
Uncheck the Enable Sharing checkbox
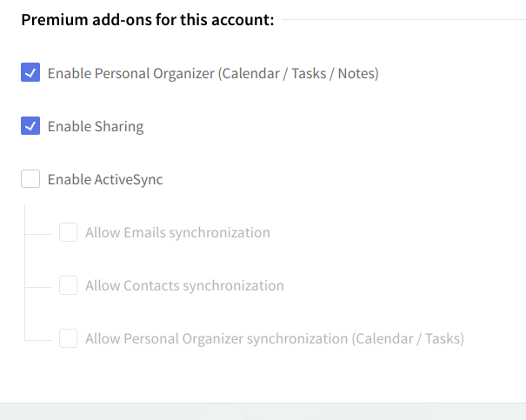click(30, 127)
